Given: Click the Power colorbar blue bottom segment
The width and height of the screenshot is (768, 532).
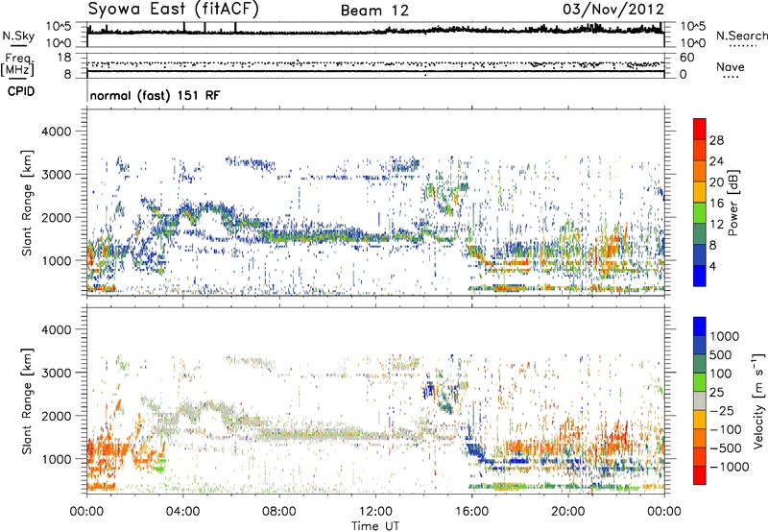Looking at the screenshot, I should (700, 276).
